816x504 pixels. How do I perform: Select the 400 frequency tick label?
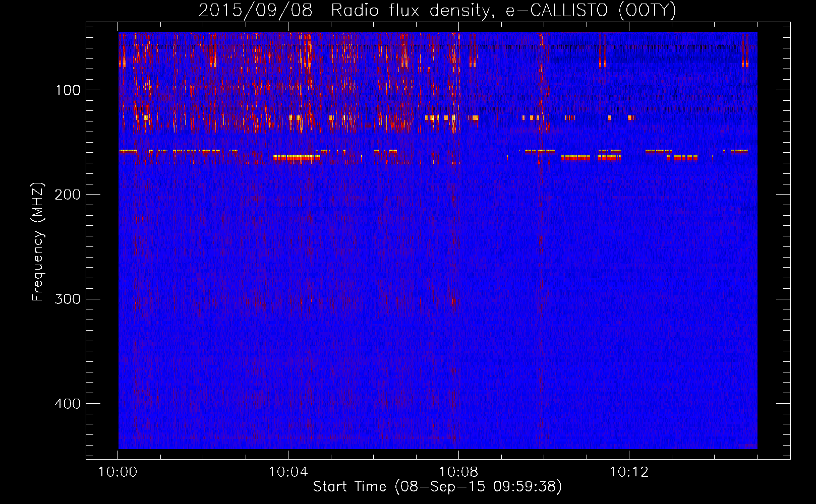(x=68, y=404)
